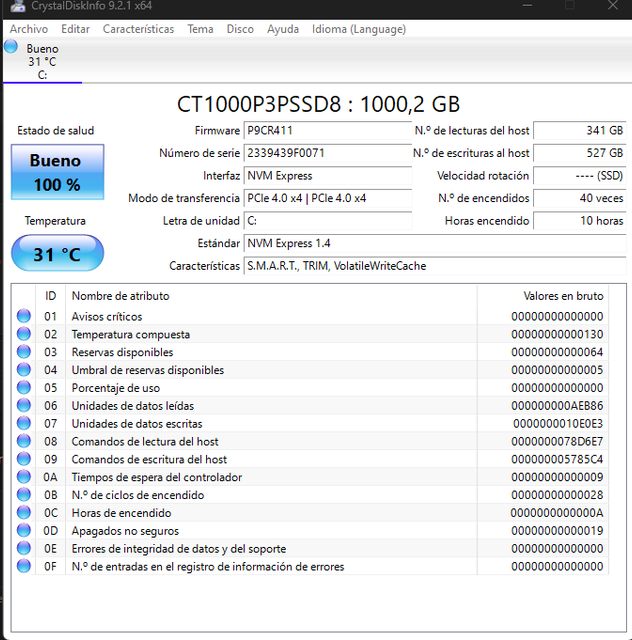Select the C: drive tab at top

point(42,61)
